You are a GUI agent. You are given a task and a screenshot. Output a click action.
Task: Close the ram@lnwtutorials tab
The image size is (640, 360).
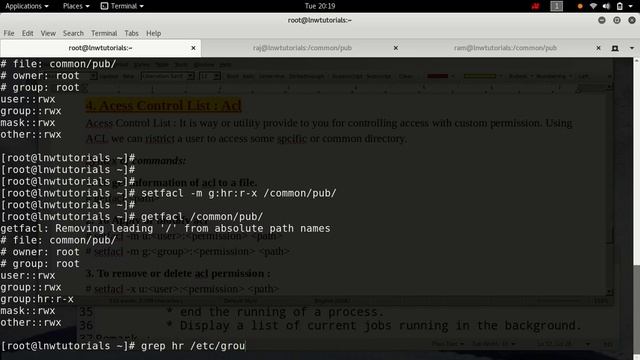click(598, 48)
